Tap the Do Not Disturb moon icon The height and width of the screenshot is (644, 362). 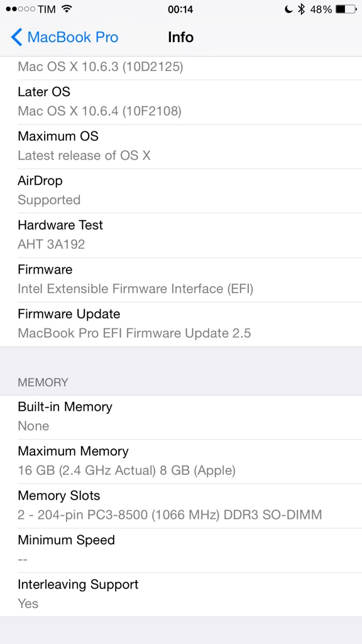pyautogui.click(x=288, y=9)
